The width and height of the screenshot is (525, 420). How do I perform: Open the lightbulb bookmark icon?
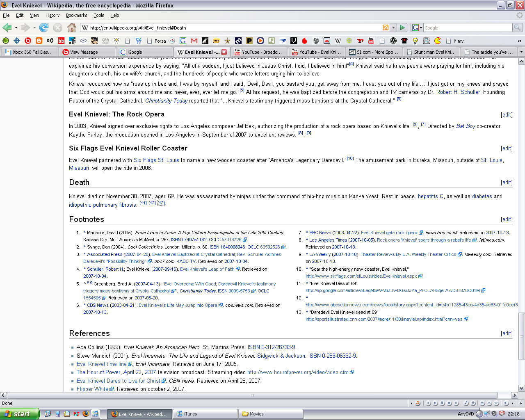[x=415, y=41]
